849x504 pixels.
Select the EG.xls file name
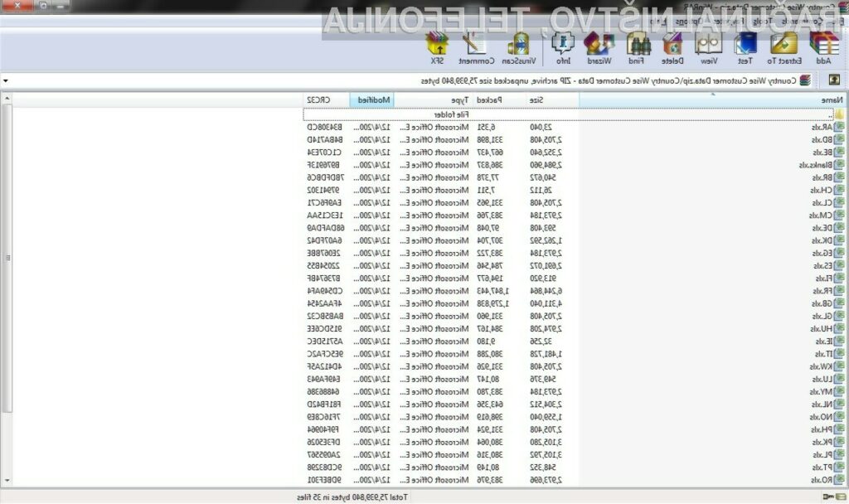coord(822,254)
